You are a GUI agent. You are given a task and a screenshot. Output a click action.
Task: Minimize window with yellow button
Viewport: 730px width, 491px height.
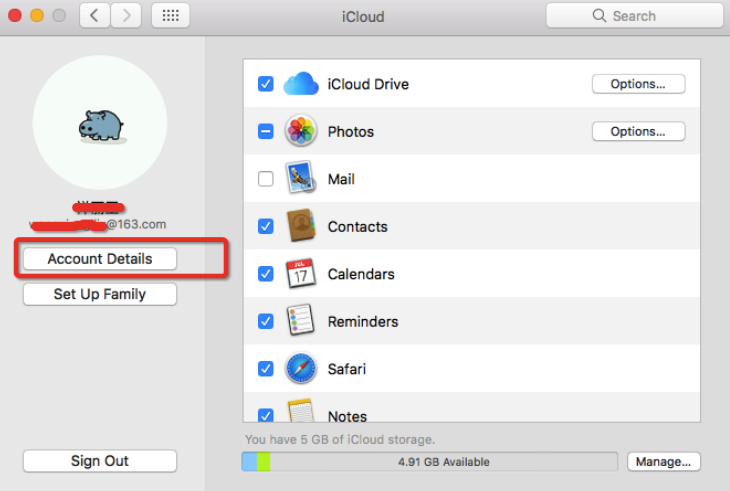tap(37, 15)
